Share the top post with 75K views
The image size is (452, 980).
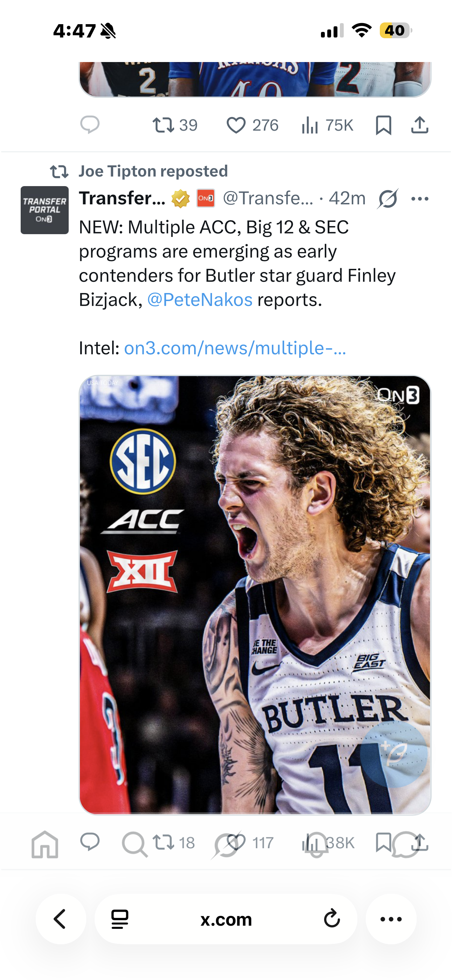pos(420,125)
